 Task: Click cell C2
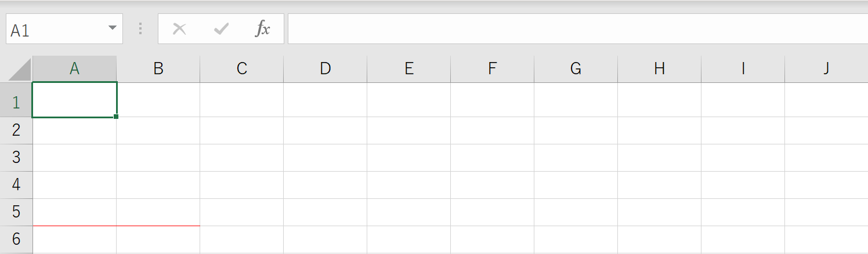pyautogui.click(x=241, y=130)
